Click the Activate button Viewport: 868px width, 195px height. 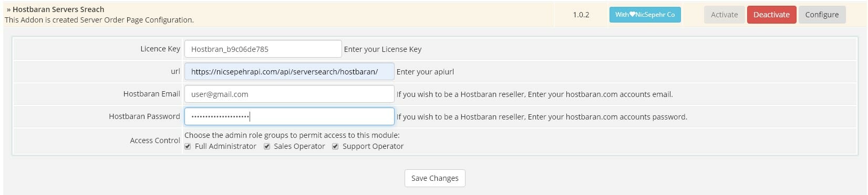(x=724, y=15)
